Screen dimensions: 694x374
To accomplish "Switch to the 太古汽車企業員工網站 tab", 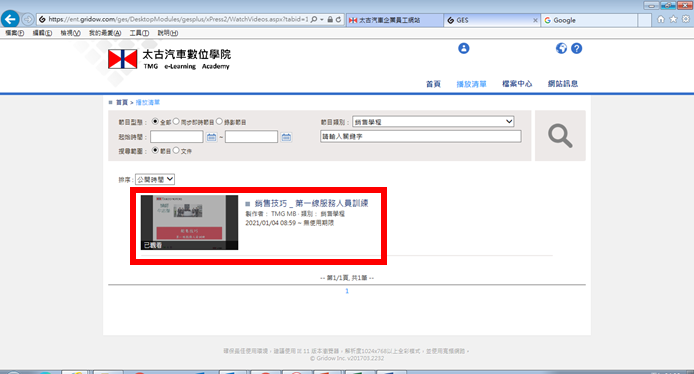I will (395, 20).
